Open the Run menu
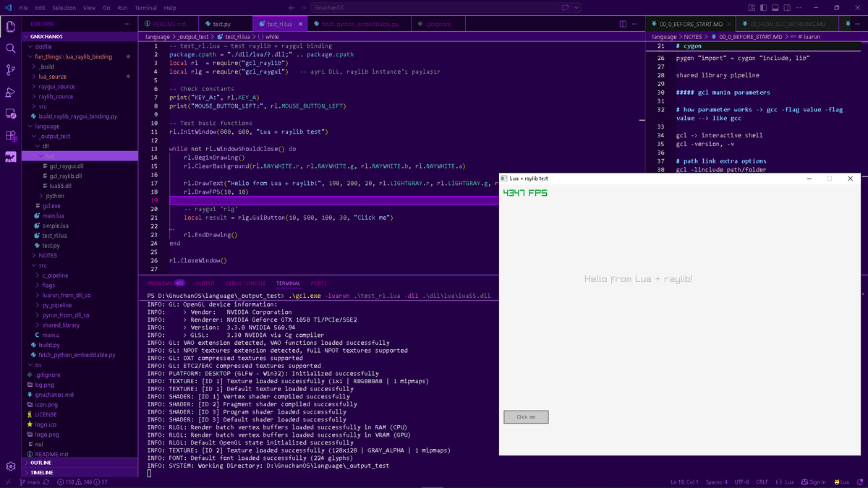The width and height of the screenshot is (868, 488). [x=122, y=7]
